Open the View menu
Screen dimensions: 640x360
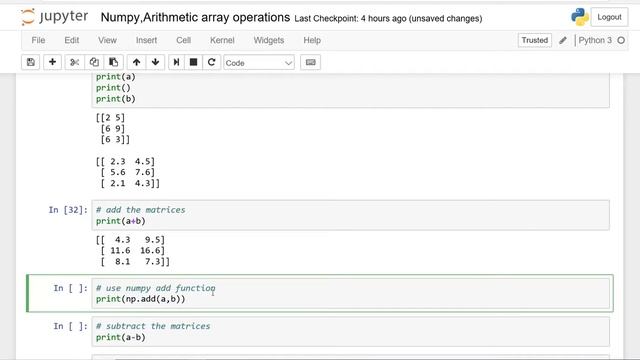click(107, 40)
